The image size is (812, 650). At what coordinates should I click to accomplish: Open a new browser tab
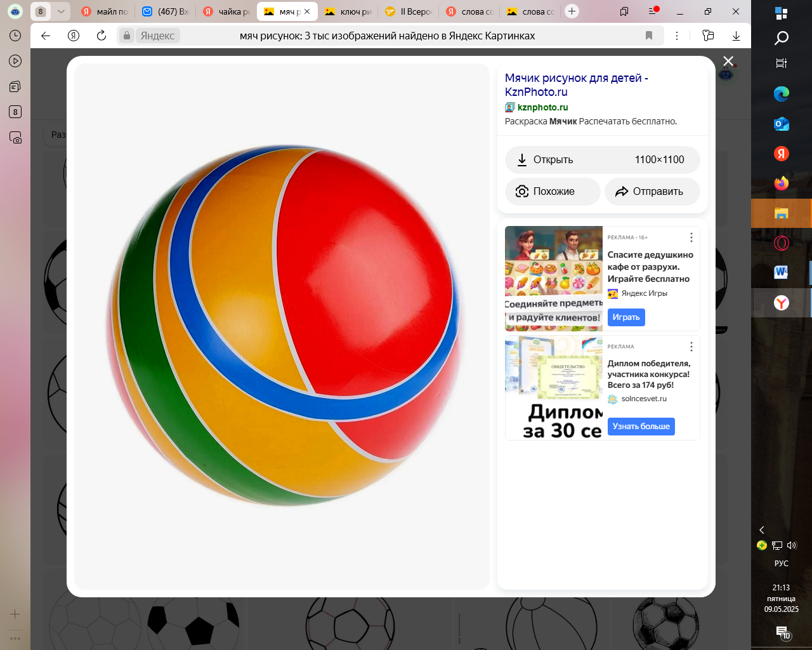[x=572, y=11]
